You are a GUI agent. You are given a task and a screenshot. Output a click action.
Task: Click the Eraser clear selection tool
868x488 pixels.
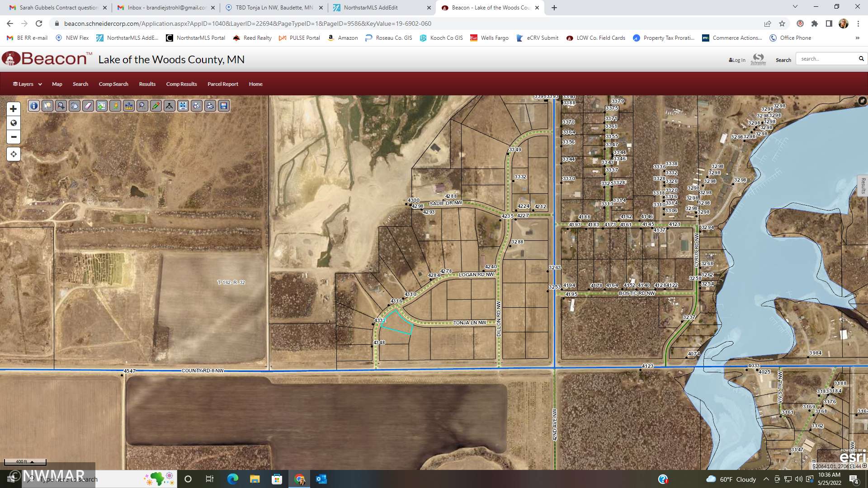coord(88,106)
